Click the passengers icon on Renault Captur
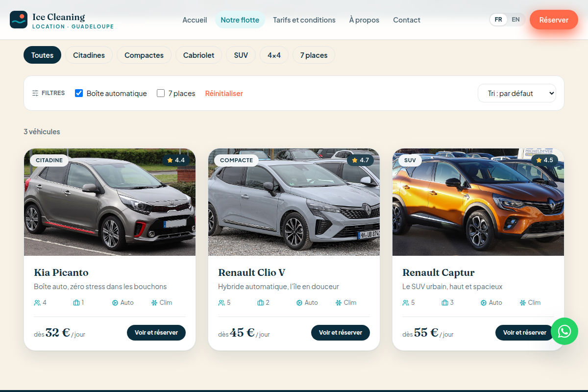 406,303
